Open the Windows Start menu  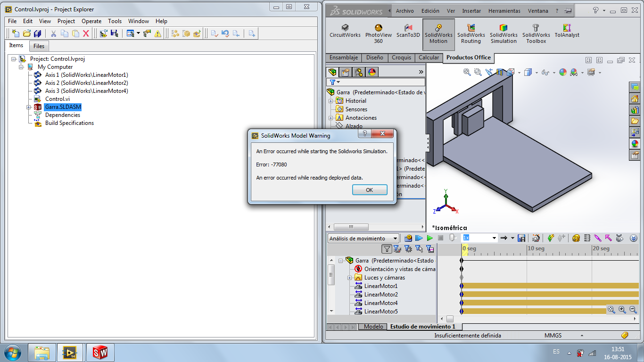point(12,352)
